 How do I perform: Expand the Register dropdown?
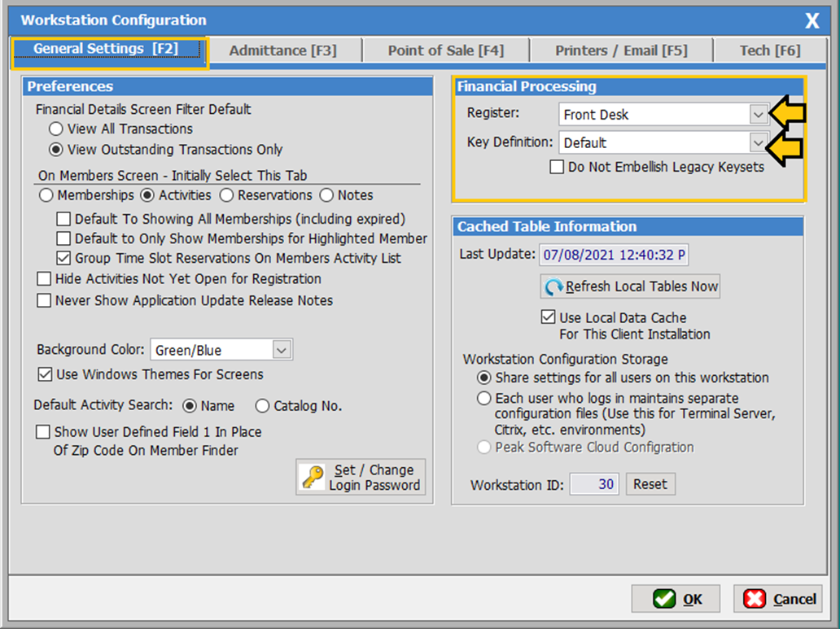point(758,114)
